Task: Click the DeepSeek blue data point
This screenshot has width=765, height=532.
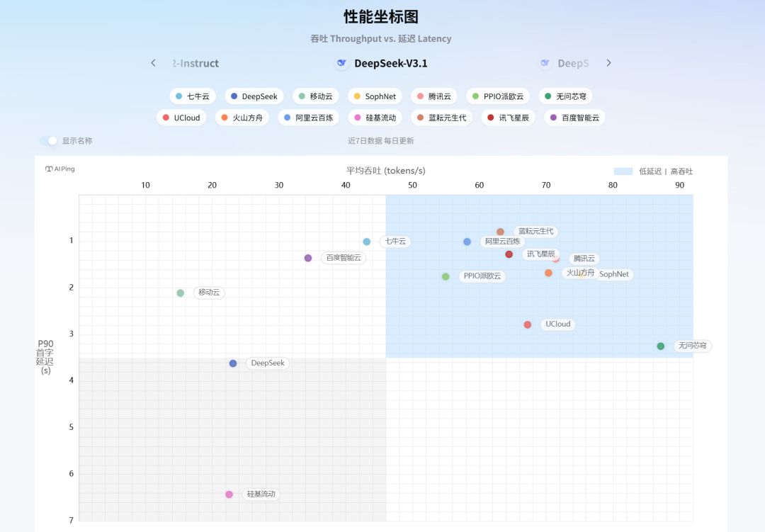Action: pyautogui.click(x=233, y=363)
